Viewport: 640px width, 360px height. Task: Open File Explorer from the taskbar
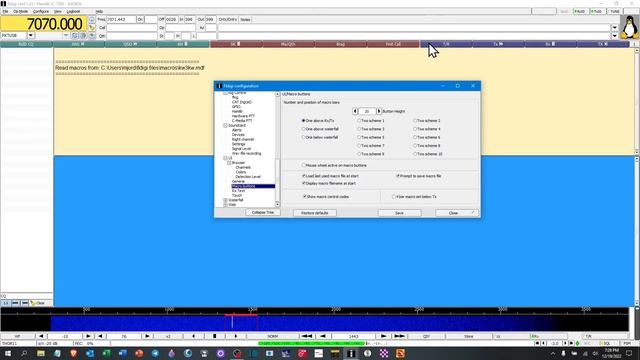pos(41,353)
